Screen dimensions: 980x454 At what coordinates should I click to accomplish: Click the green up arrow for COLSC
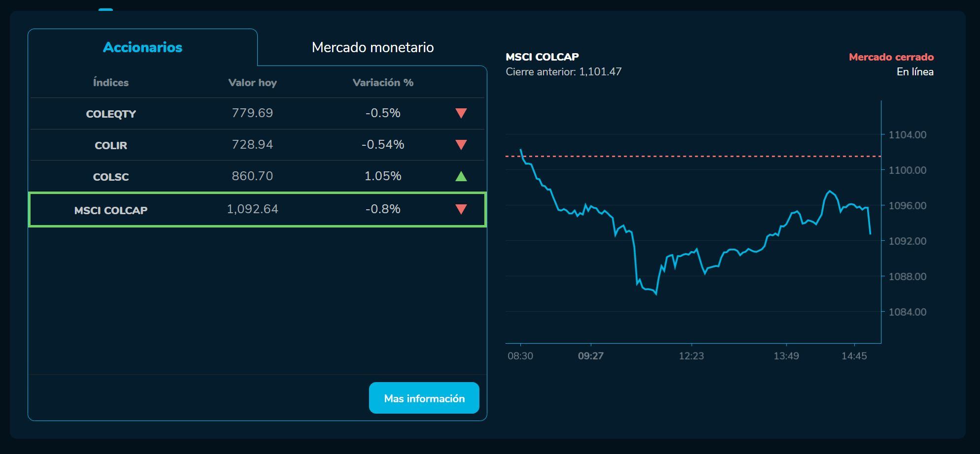pyautogui.click(x=461, y=176)
